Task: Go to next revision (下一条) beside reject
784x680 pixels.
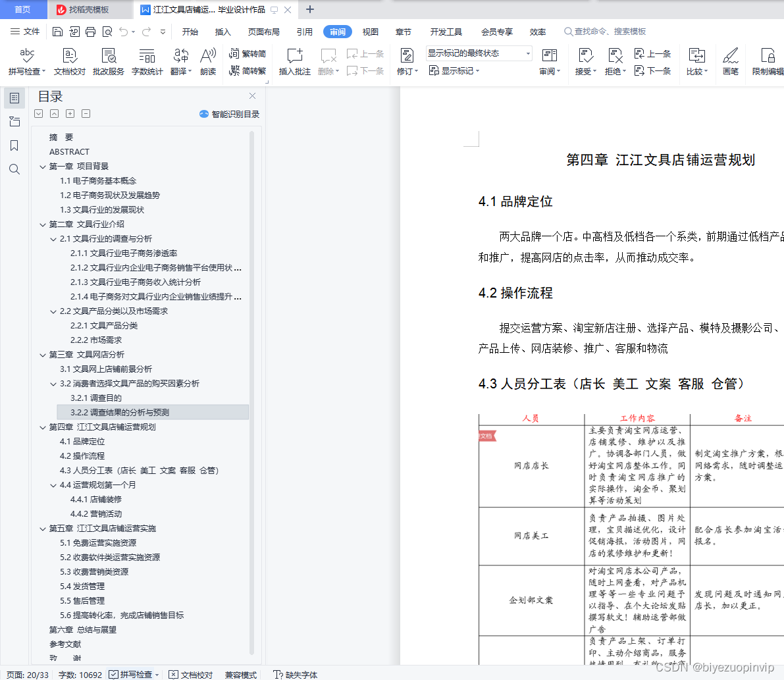Action: [x=652, y=70]
